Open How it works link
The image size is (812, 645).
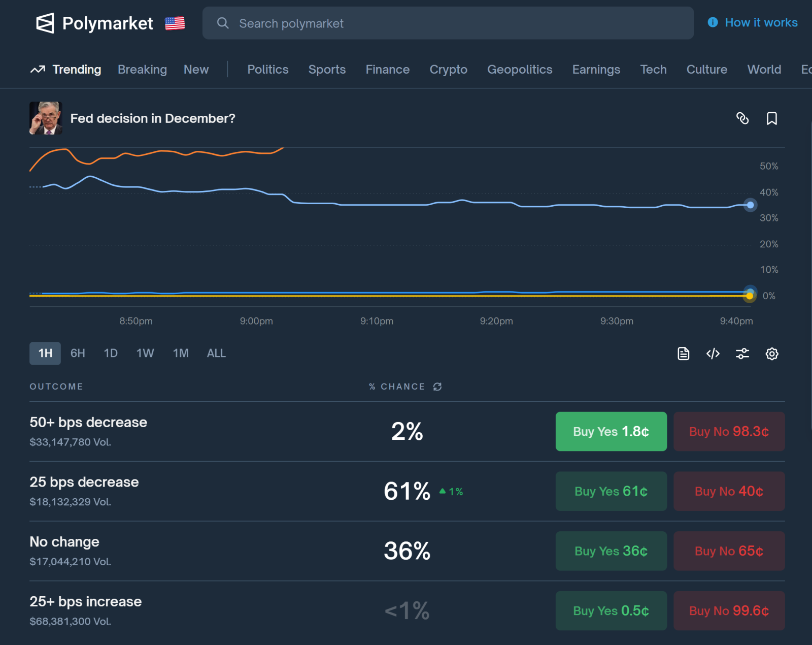[761, 22]
